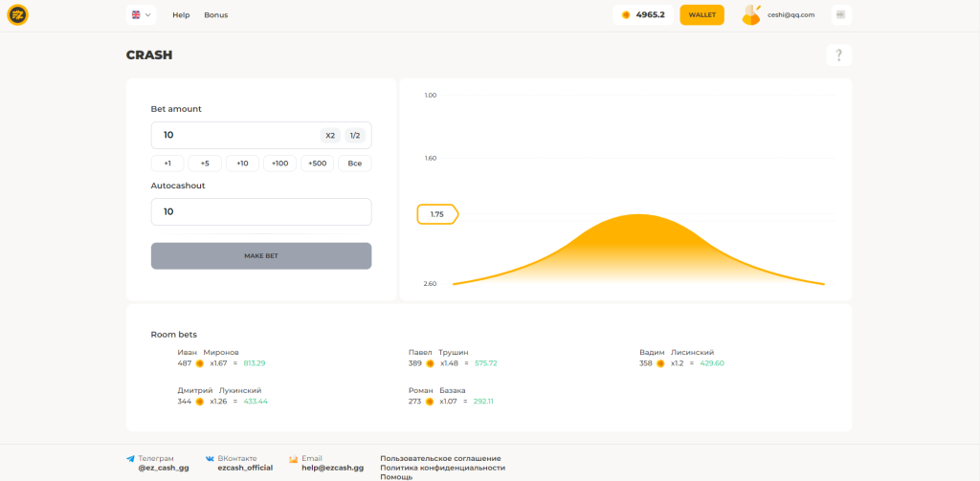980x481 pixels.
Task: Click the ВКонтакте icon in footer
Action: coord(210,459)
